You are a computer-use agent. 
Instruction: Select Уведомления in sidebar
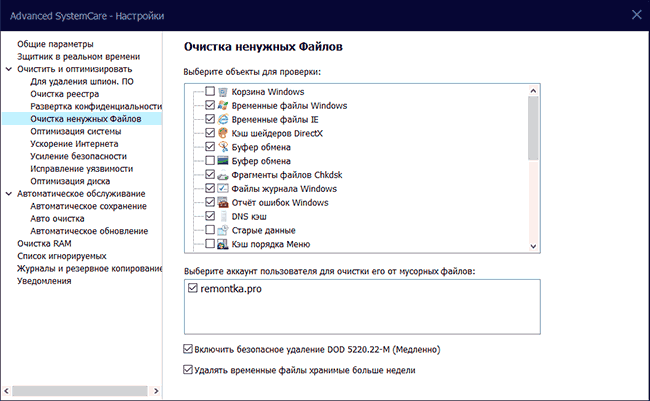point(44,281)
